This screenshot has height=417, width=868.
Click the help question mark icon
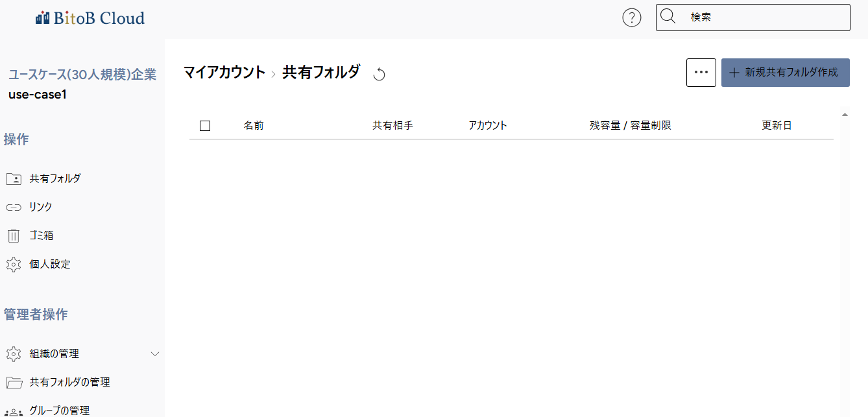coord(632,18)
